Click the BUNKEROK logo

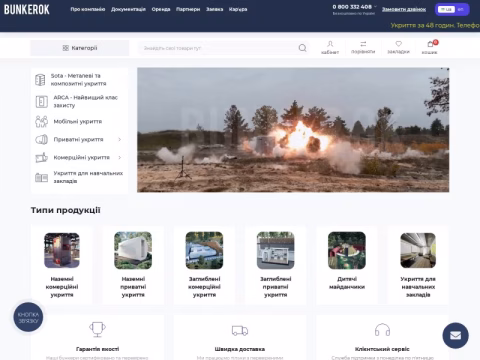tap(27, 9)
